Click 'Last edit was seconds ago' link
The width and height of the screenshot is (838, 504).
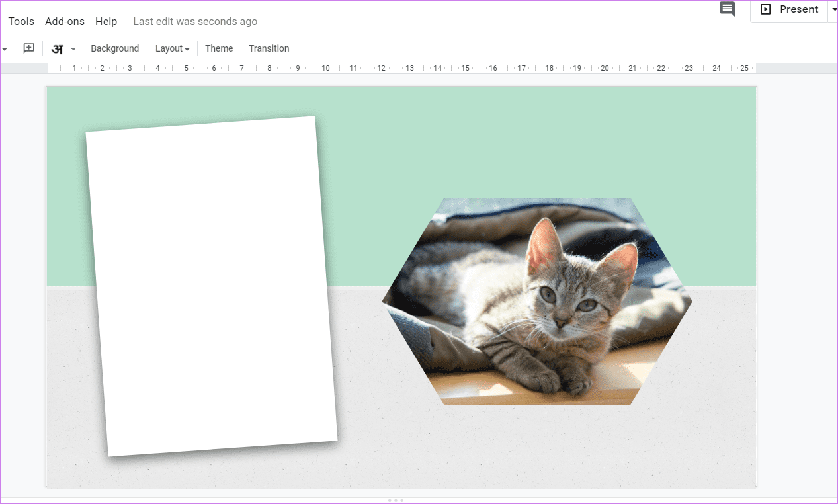[195, 21]
